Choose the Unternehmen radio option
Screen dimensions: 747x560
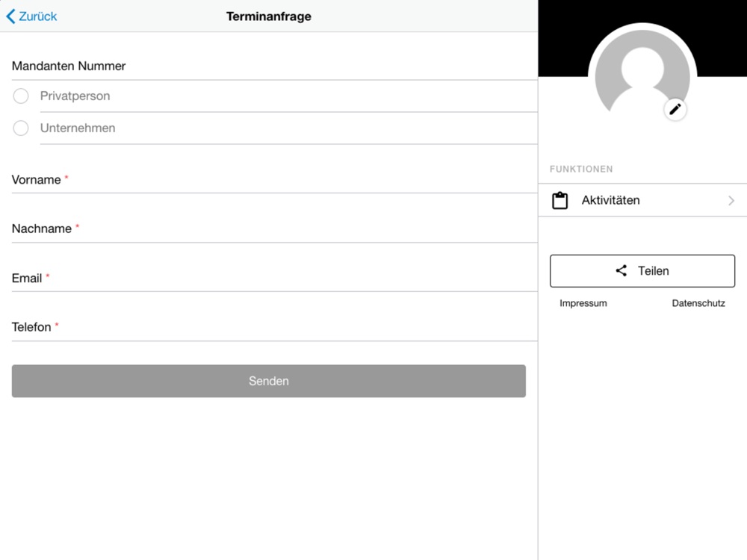click(20, 128)
